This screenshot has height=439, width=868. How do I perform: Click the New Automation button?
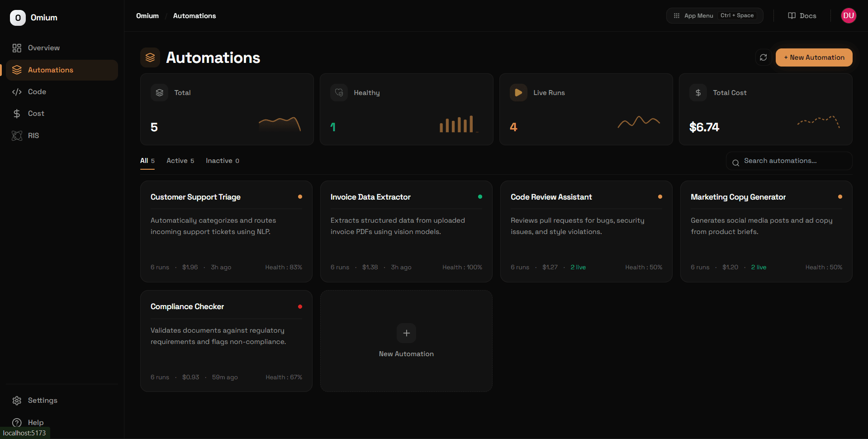click(x=813, y=57)
